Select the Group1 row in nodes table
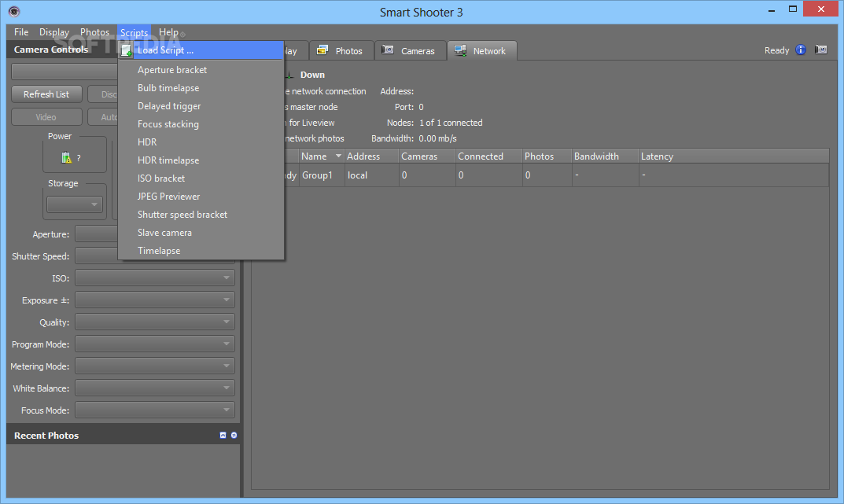The width and height of the screenshot is (844, 504). [x=540, y=175]
